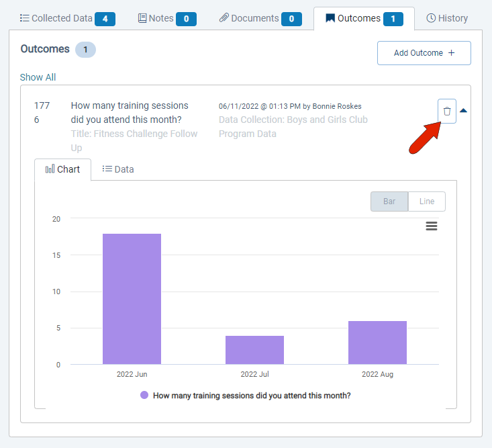Click the Add Outcome button
Screen dimensions: 492x448
424,53
